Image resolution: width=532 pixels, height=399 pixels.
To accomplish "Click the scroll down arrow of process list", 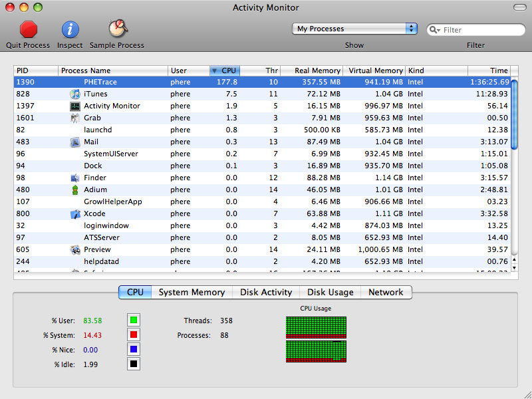I will (x=514, y=268).
